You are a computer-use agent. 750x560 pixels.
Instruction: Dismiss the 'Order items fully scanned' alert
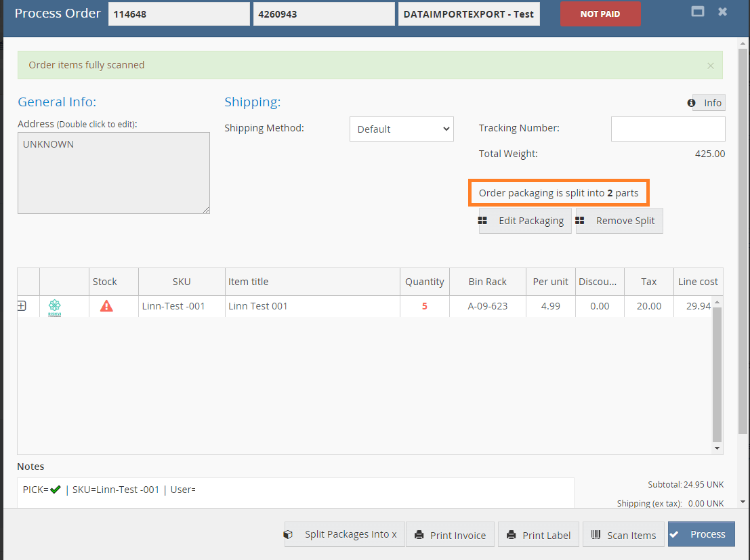coord(710,66)
